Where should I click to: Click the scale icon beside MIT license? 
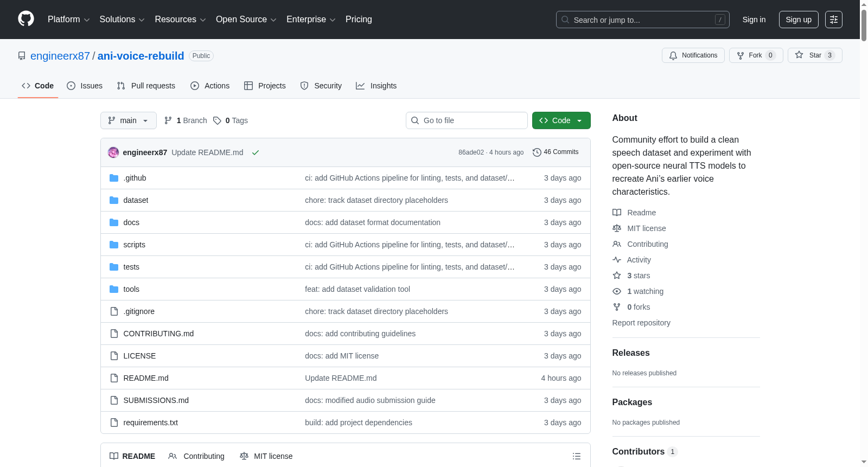pyautogui.click(x=617, y=228)
